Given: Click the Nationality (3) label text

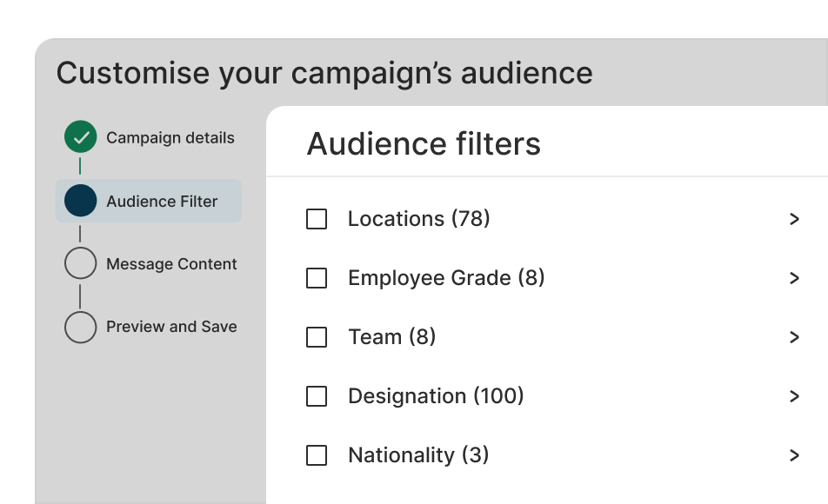Looking at the screenshot, I should 418,455.
